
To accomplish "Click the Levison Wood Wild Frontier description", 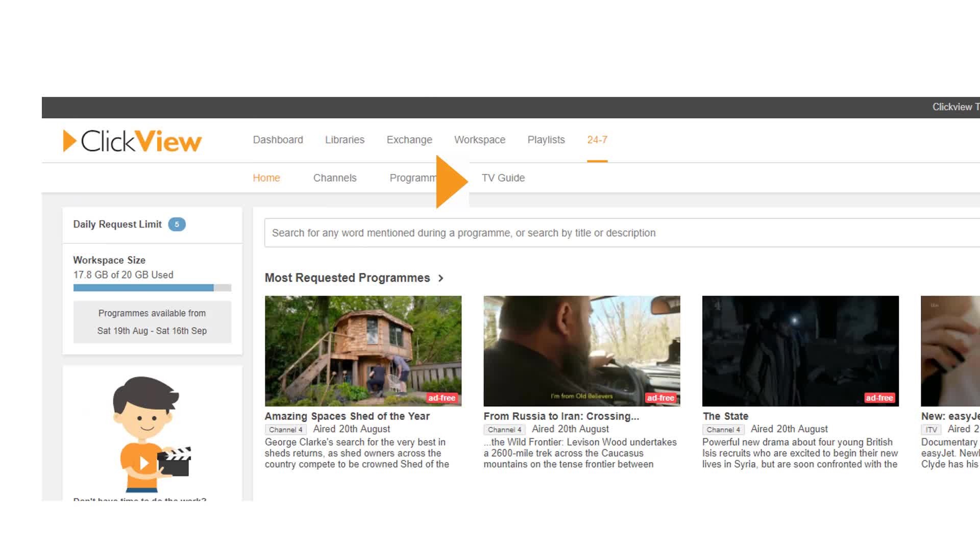I will pyautogui.click(x=580, y=453).
